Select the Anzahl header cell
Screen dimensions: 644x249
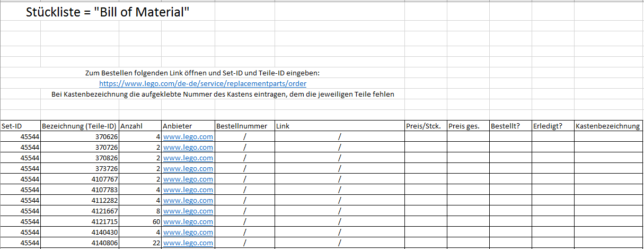(140, 126)
